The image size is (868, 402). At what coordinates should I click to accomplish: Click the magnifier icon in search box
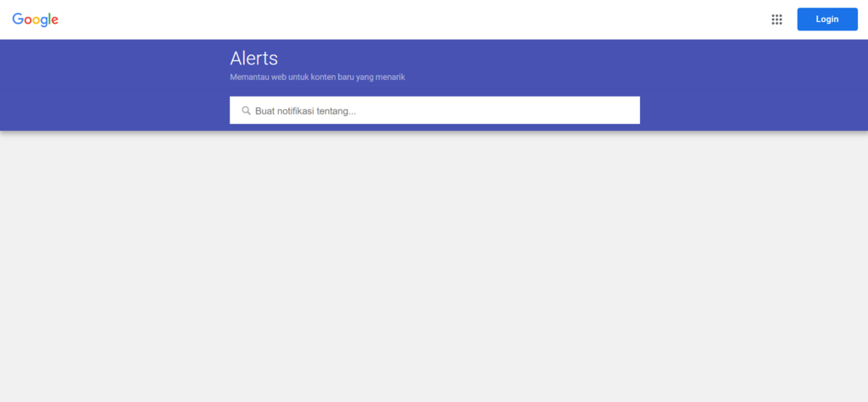[247, 111]
